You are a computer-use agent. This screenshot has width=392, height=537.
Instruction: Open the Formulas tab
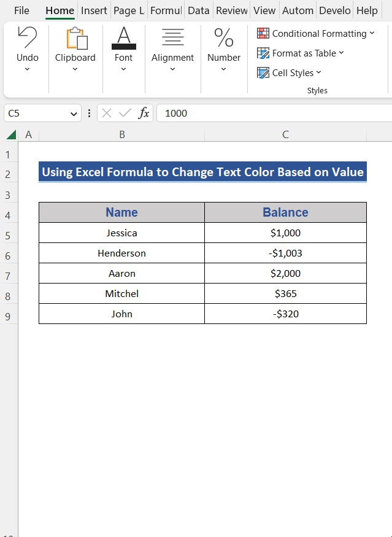click(166, 10)
